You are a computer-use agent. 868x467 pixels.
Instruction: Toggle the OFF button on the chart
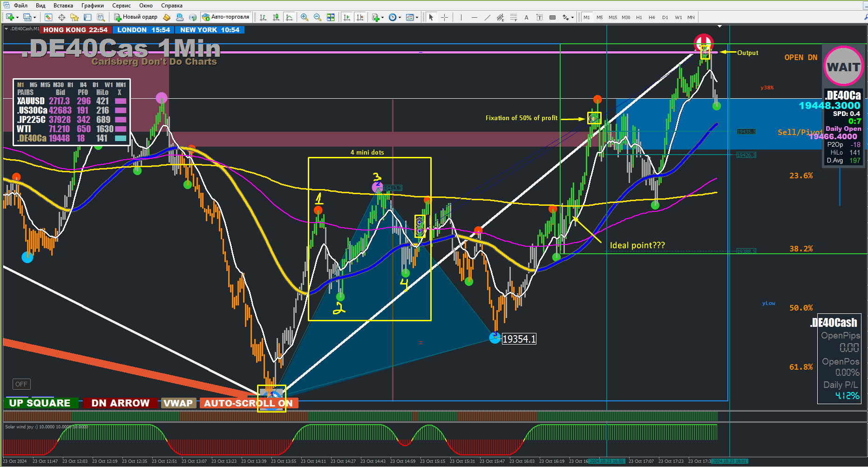pyautogui.click(x=21, y=384)
